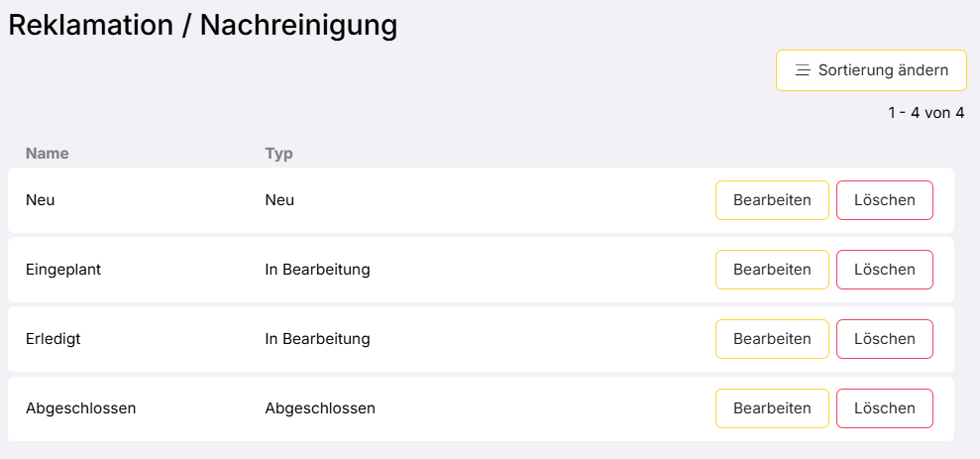Click Löschen in the Abgeschlossen row
The image size is (980, 459).
[884, 408]
